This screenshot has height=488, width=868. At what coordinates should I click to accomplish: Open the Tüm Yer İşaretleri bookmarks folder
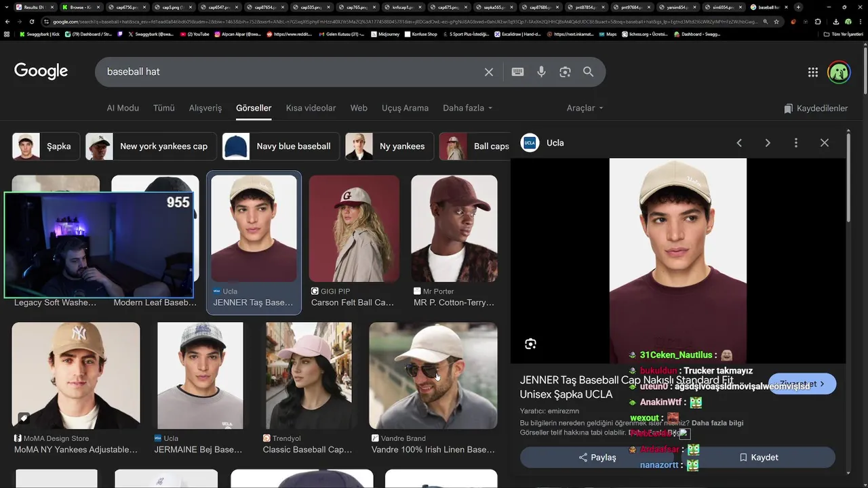click(843, 34)
